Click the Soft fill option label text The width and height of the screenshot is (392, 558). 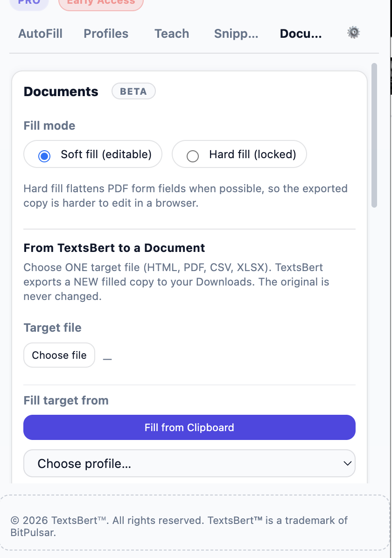106,154
